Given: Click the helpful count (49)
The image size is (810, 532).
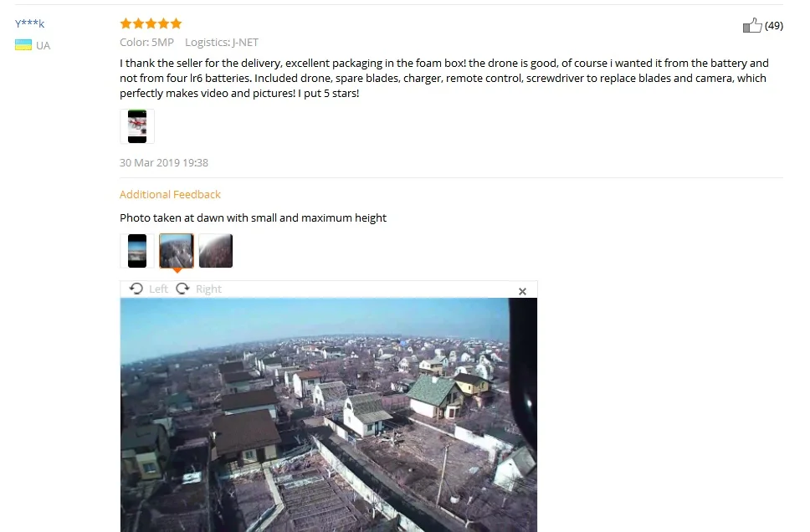Looking at the screenshot, I should [774, 25].
